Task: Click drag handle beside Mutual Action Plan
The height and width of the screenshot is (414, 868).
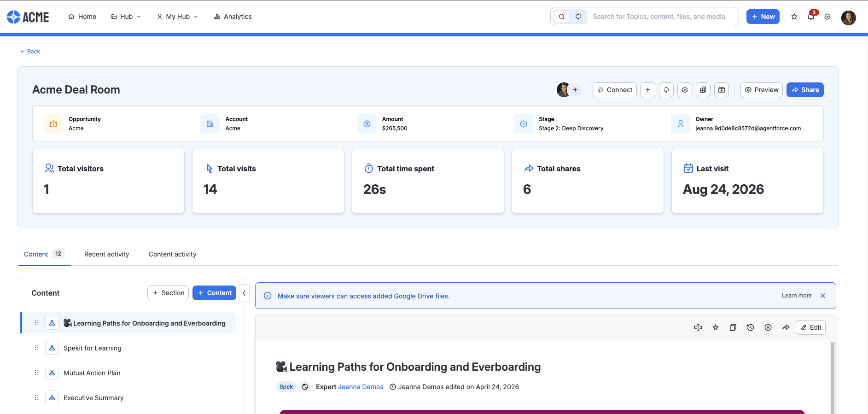Action: click(37, 373)
